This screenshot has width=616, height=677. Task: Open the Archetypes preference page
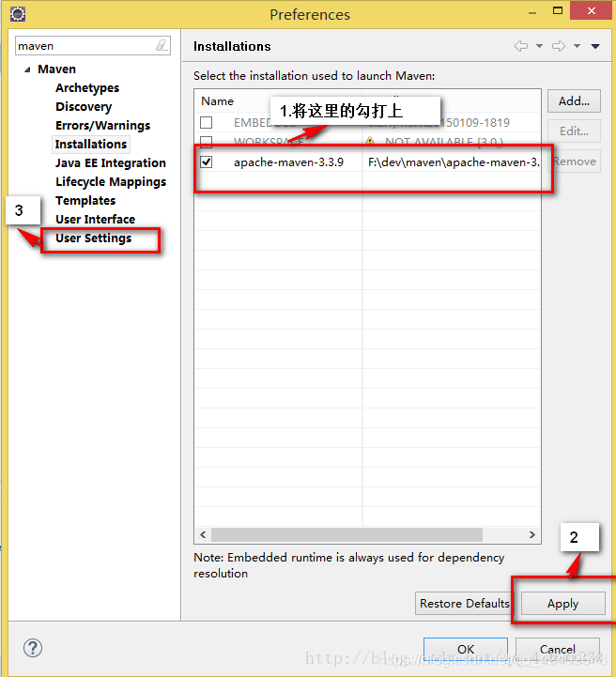(x=87, y=87)
